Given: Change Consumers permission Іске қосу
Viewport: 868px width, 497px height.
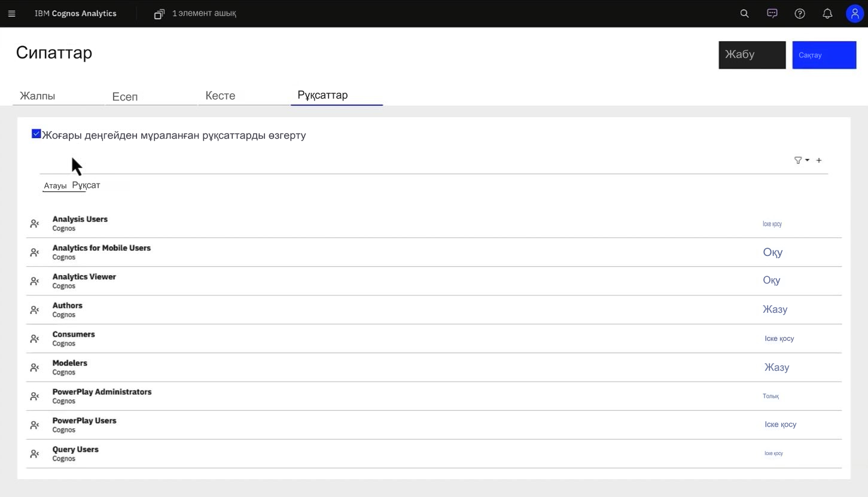Looking at the screenshot, I should click(779, 339).
